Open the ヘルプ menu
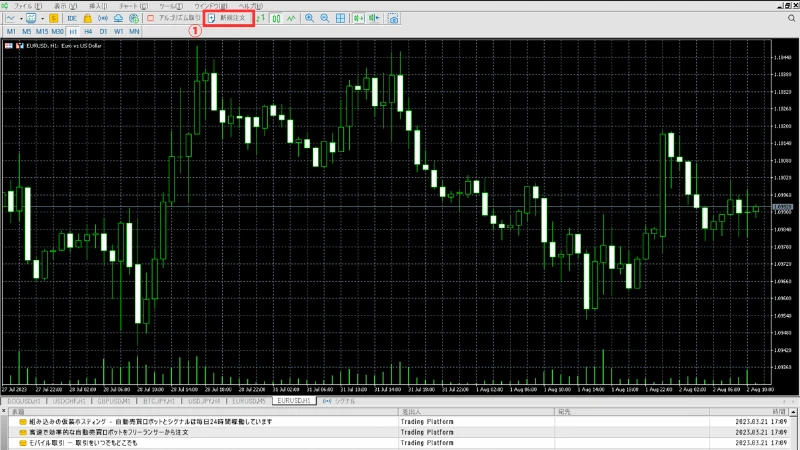Screen dimensions: 800x450 pos(251,6)
